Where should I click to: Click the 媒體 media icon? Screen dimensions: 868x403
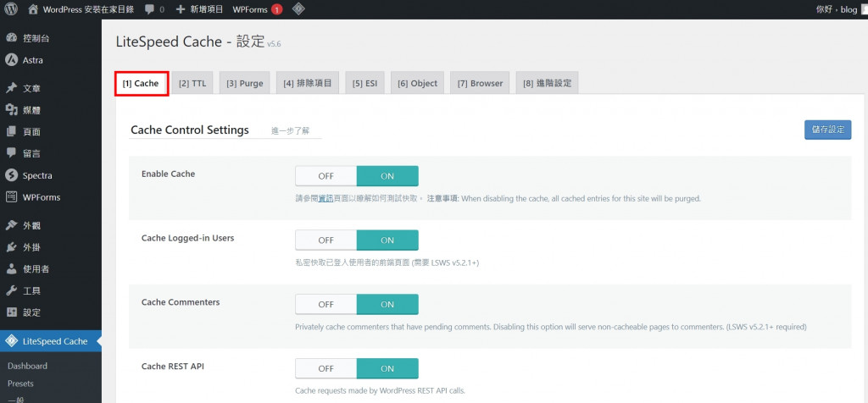(11, 110)
